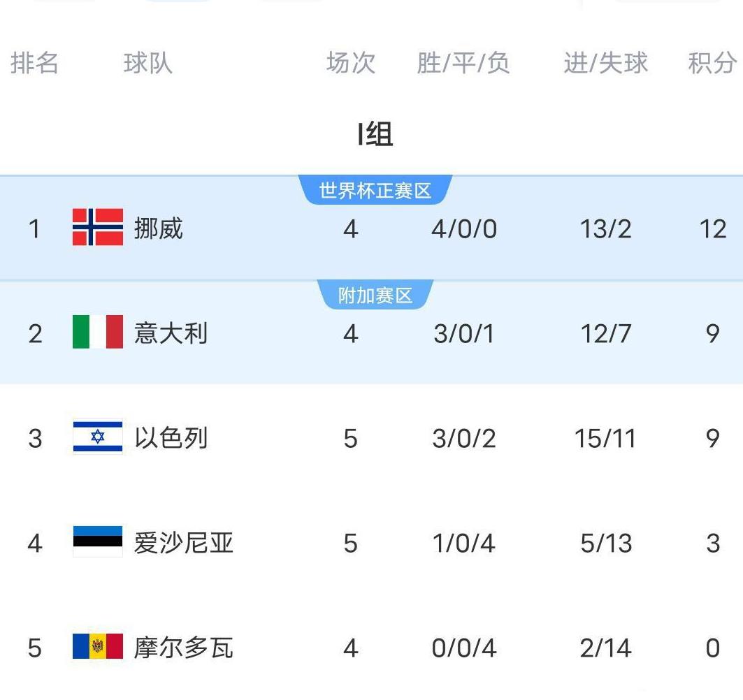The width and height of the screenshot is (743, 700).
Task: Click the 胜/平/负 column header
Action: point(463,64)
